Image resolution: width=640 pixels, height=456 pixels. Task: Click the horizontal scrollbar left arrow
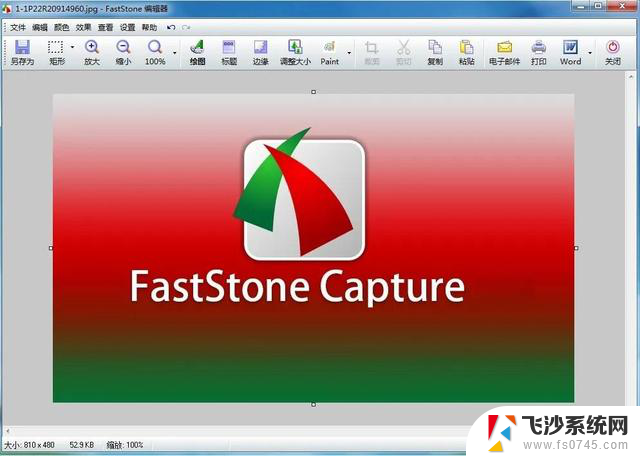(7, 430)
